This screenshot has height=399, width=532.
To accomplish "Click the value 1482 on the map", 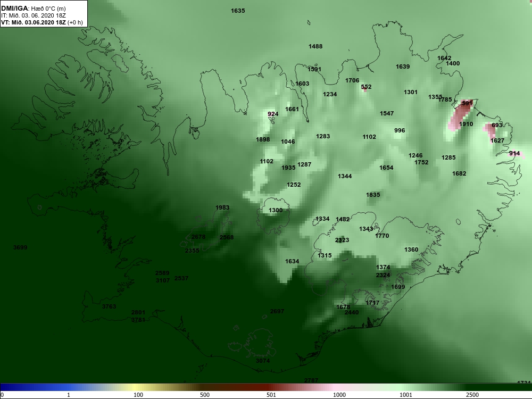I will point(343,220).
